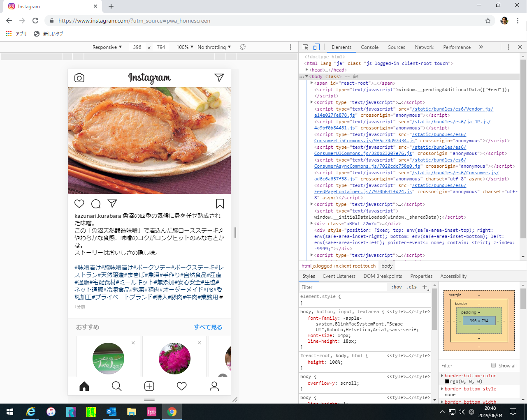Click the viewport width field 396

click(x=137, y=47)
